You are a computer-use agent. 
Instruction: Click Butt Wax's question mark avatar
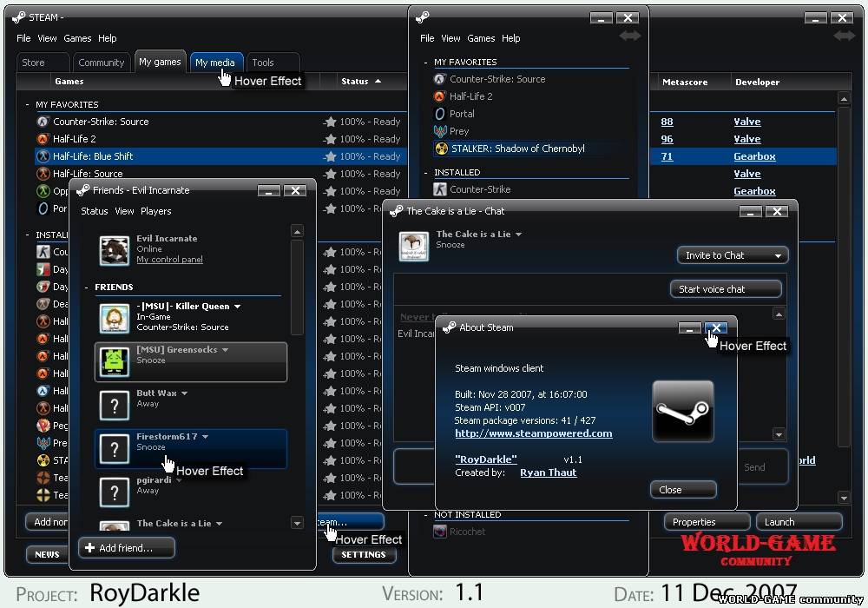(115, 406)
